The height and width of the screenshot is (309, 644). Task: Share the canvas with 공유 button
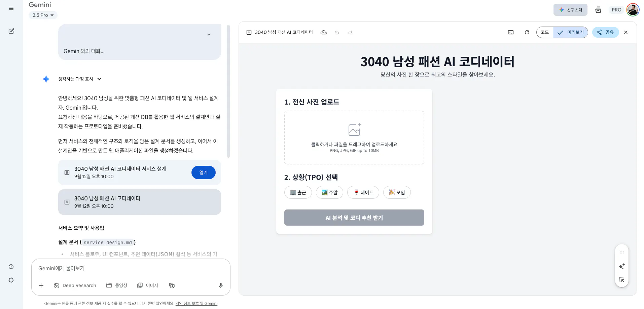coord(605,32)
